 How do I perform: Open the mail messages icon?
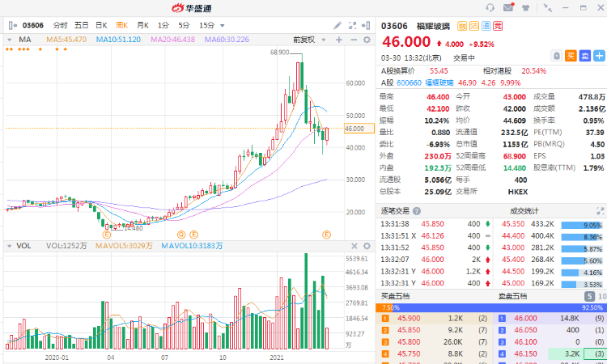point(508,7)
